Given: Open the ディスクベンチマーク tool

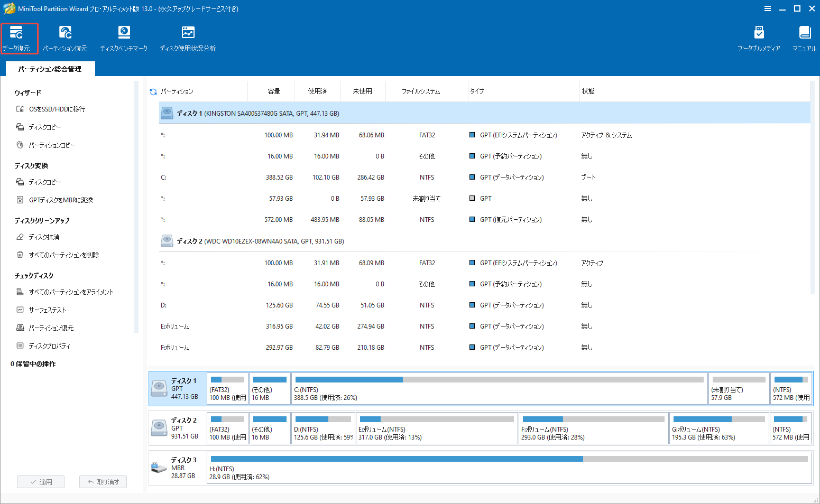Looking at the screenshot, I should point(124,38).
